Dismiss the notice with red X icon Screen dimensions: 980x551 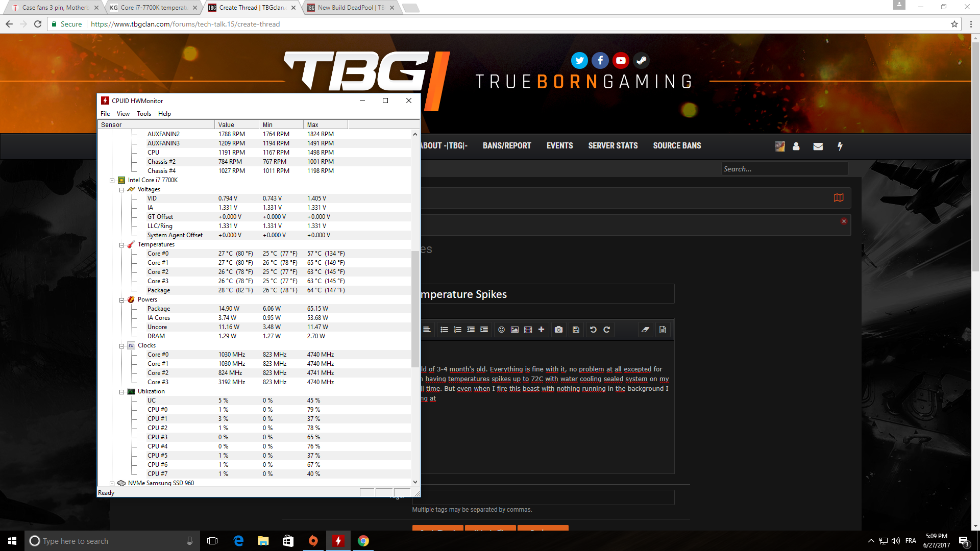click(x=844, y=221)
